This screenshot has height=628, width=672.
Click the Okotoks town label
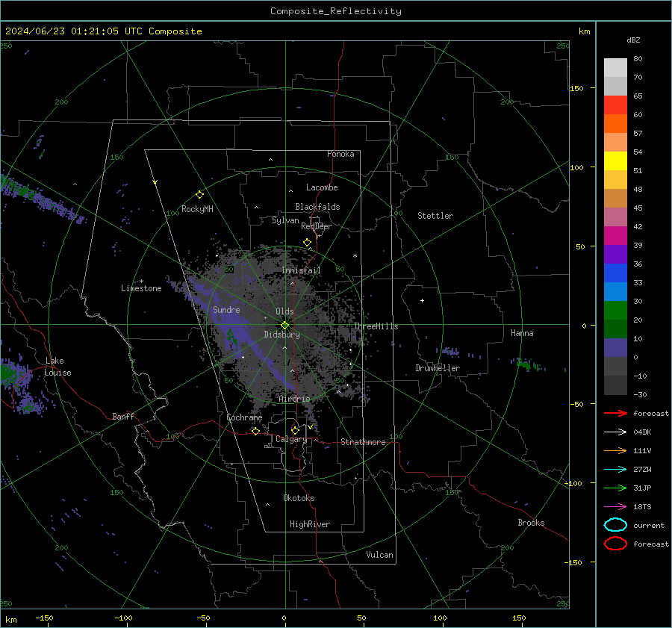tap(299, 498)
